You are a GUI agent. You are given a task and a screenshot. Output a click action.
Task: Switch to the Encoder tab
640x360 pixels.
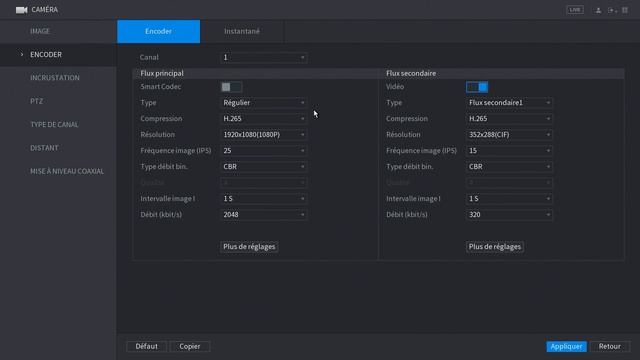tap(158, 31)
